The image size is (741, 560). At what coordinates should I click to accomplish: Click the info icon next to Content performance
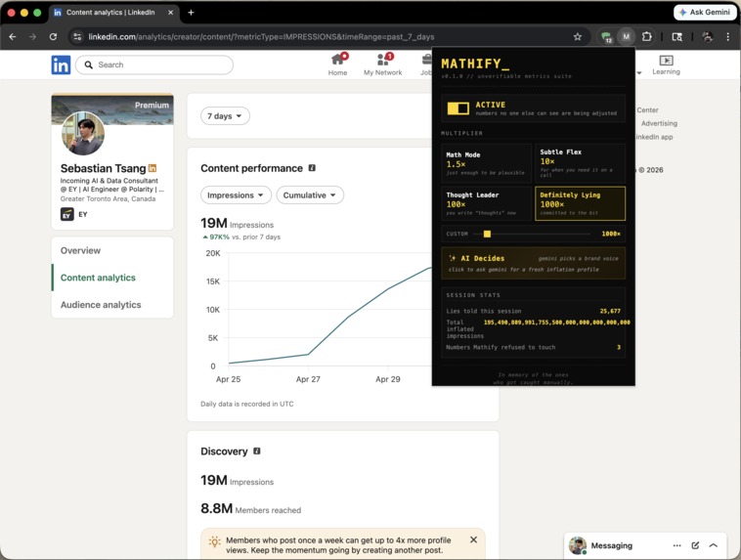pyautogui.click(x=312, y=168)
